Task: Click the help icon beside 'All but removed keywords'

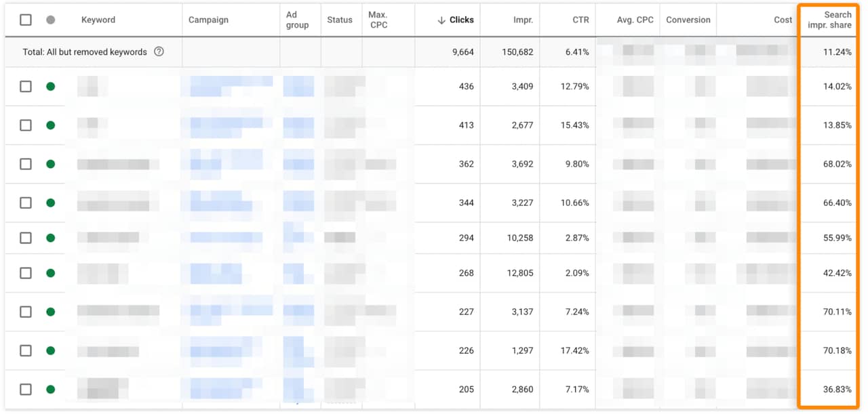Action: [x=159, y=51]
